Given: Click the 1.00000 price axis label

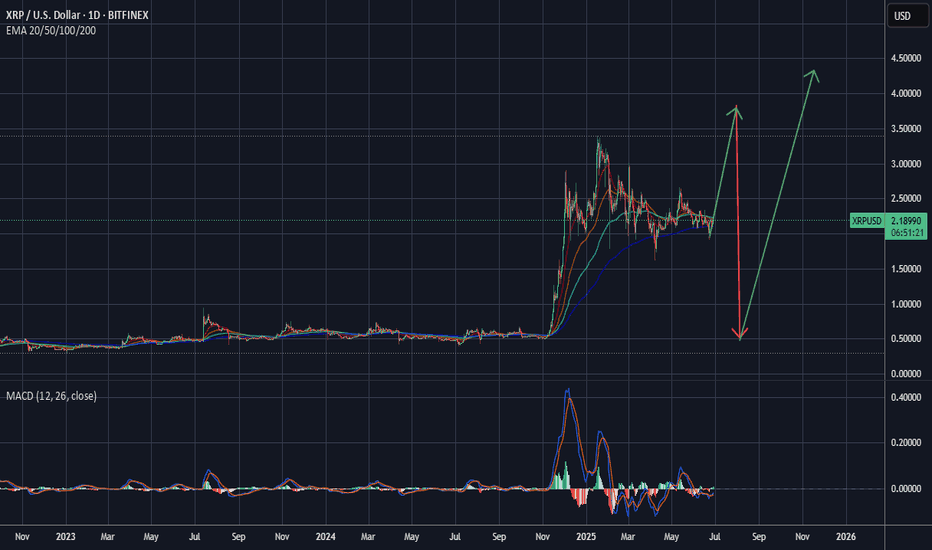Looking at the screenshot, I should (906, 304).
